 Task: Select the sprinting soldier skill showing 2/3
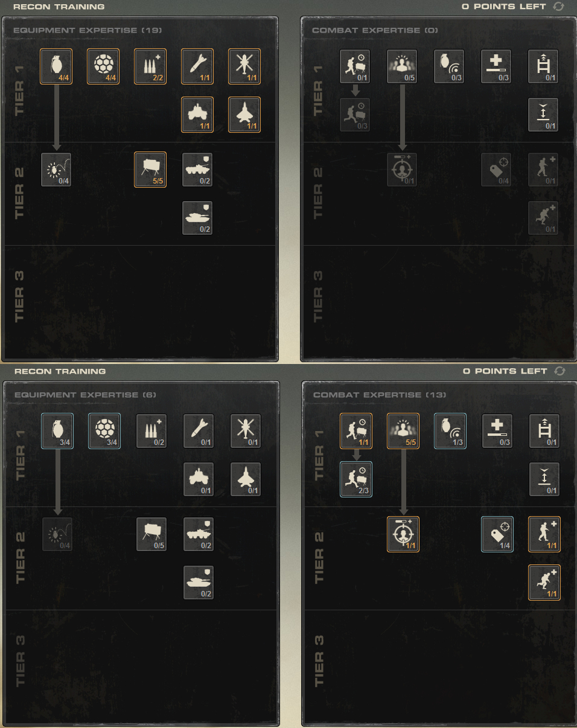pos(356,479)
